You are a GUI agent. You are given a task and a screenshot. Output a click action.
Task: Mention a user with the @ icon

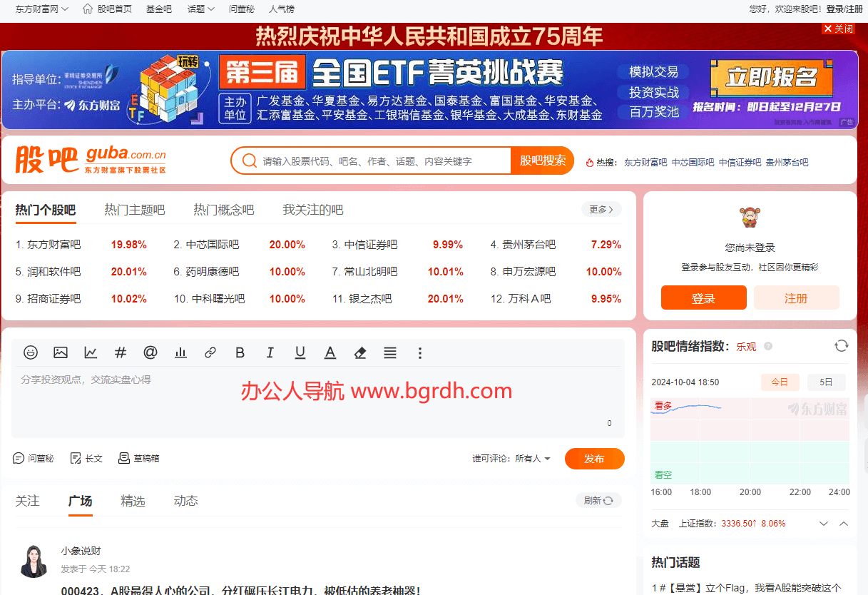(150, 352)
